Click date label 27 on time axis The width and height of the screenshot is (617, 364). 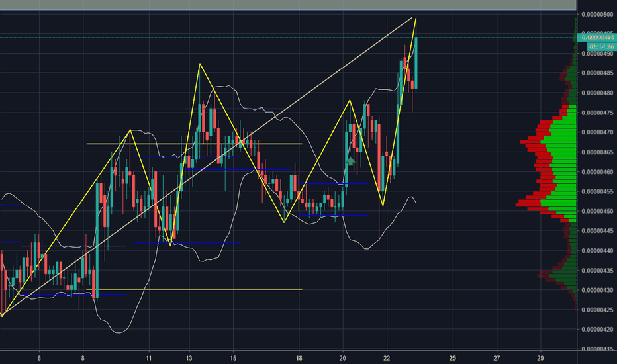497,358
